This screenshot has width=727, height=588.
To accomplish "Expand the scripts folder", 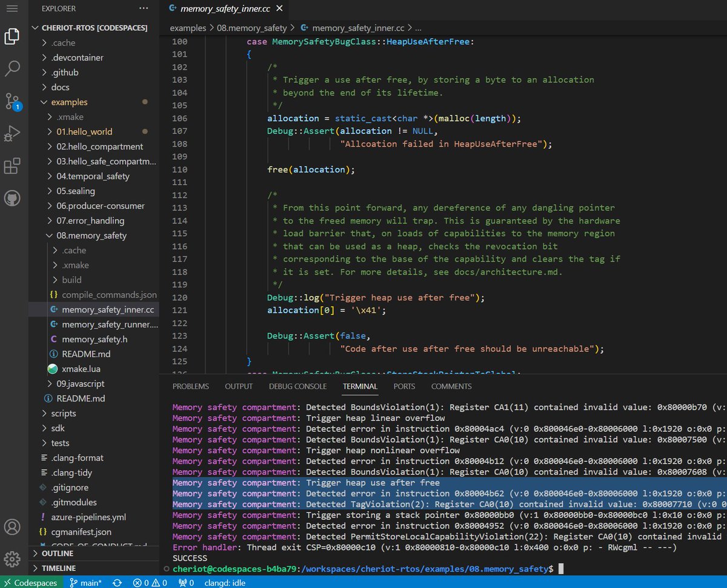I will tap(93, 413).
